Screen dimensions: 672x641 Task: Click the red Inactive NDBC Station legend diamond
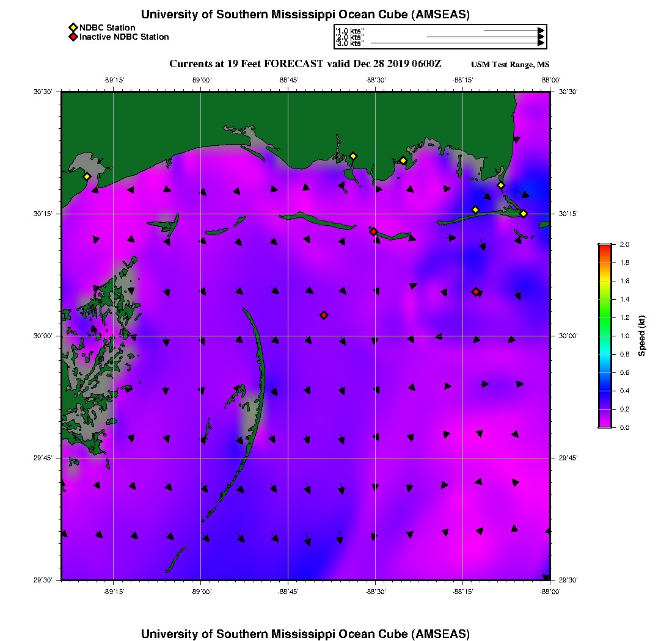click(73, 37)
